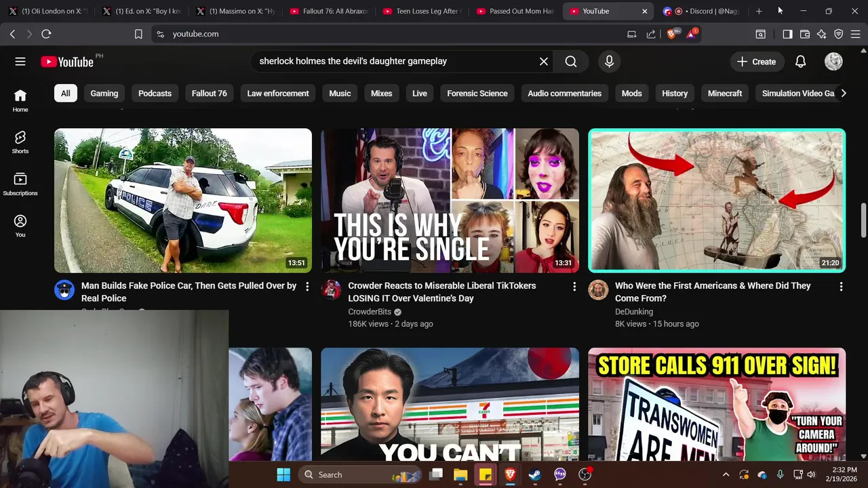868x488 pixels.
Task: Go to YouTube home via the logo
Action: 67,62
